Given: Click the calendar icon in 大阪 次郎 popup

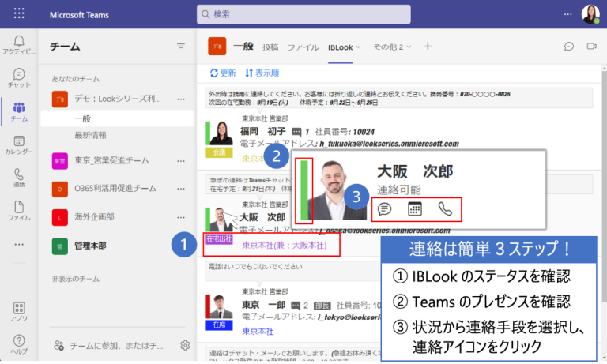Looking at the screenshot, I should point(415,209).
